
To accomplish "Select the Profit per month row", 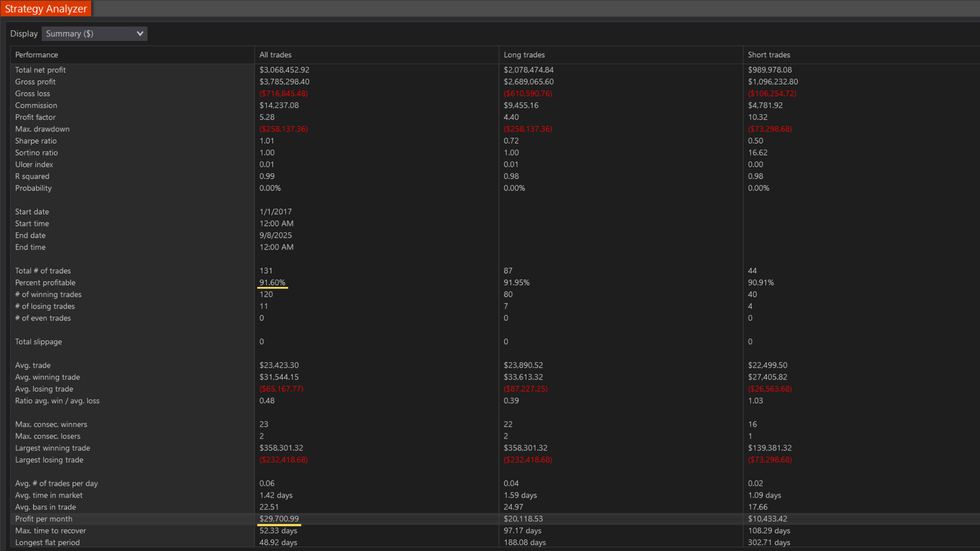I will 43,519.
